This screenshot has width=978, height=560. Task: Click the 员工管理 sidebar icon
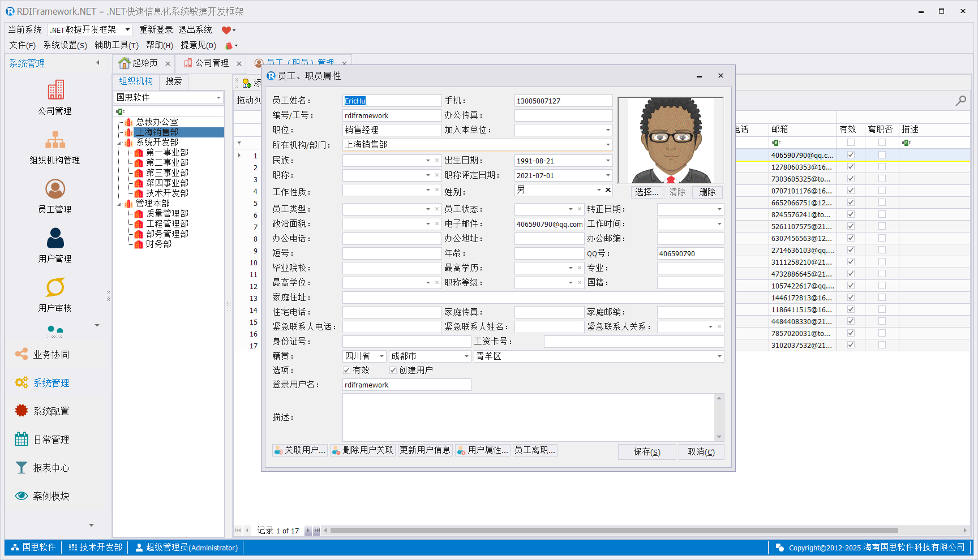pos(55,189)
